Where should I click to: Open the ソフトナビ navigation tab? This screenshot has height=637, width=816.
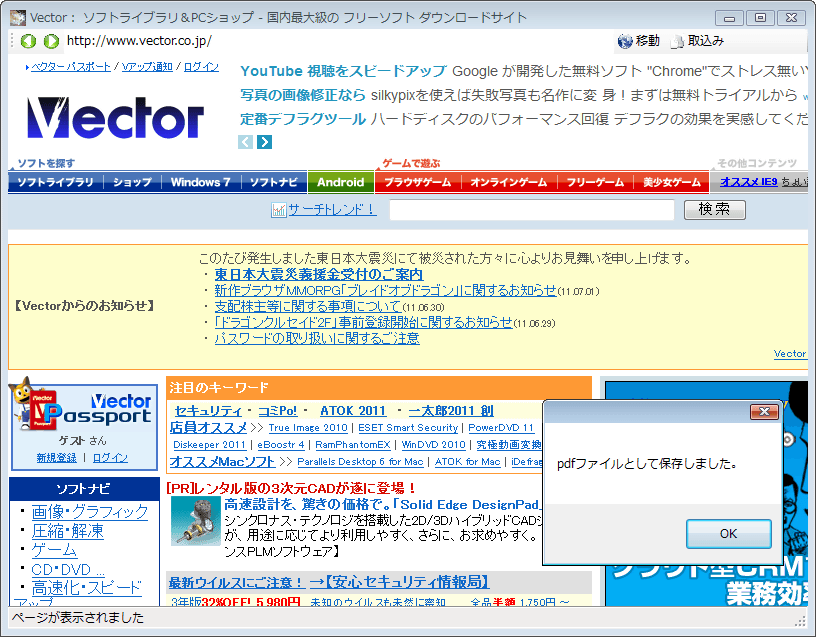[x=274, y=182]
